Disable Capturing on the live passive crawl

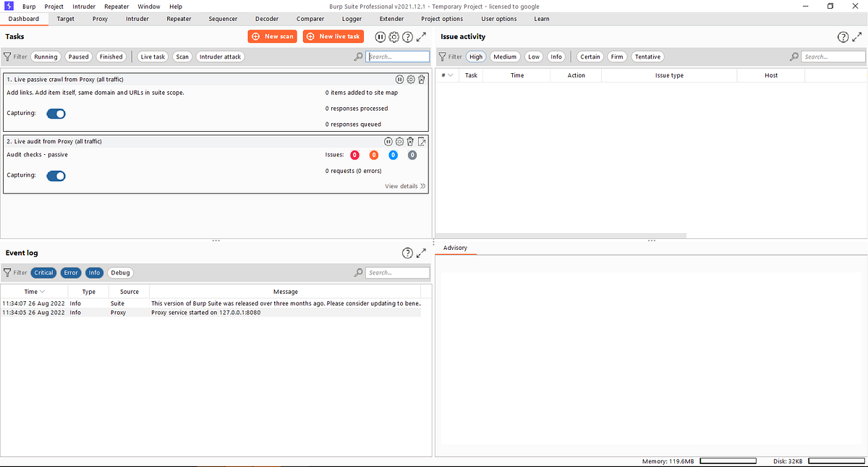(56, 114)
